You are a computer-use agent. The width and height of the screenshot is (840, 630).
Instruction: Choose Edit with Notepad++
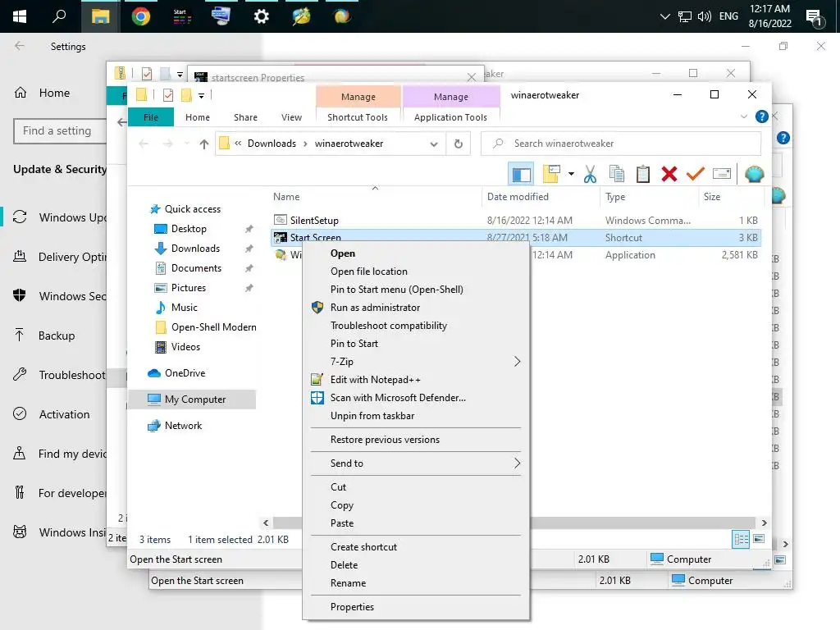pos(416,380)
